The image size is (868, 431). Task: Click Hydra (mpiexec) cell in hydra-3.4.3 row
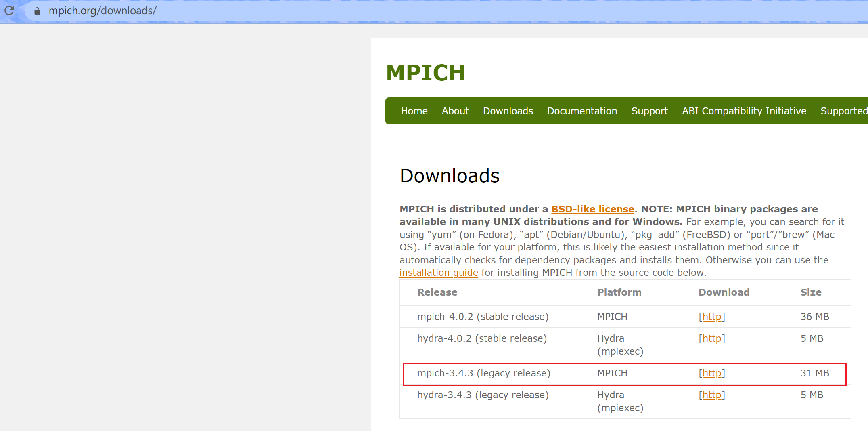tap(620, 402)
